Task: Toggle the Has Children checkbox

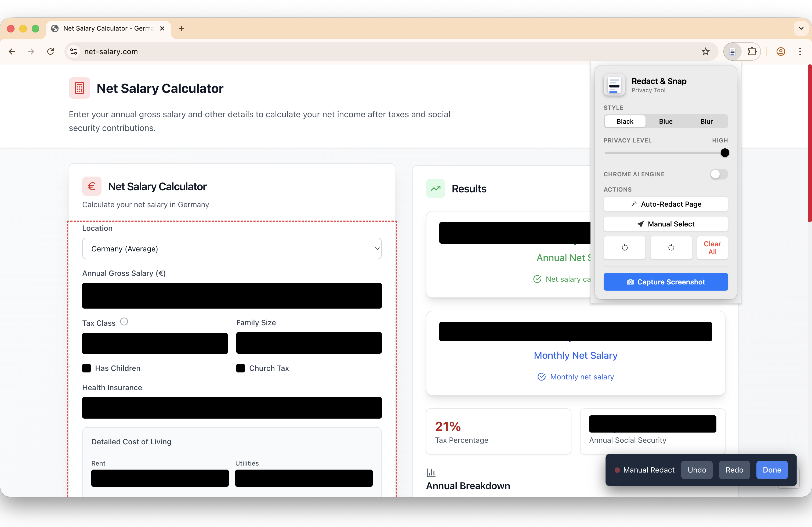Action: pyautogui.click(x=86, y=368)
